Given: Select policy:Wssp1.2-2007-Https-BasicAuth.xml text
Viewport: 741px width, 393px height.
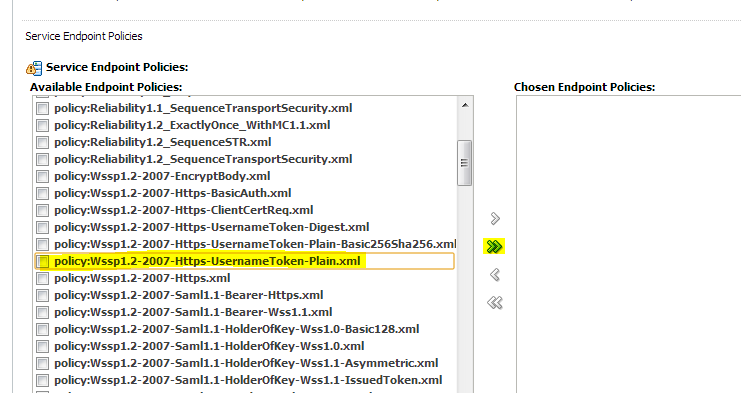Looking at the screenshot, I should click(172, 193).
